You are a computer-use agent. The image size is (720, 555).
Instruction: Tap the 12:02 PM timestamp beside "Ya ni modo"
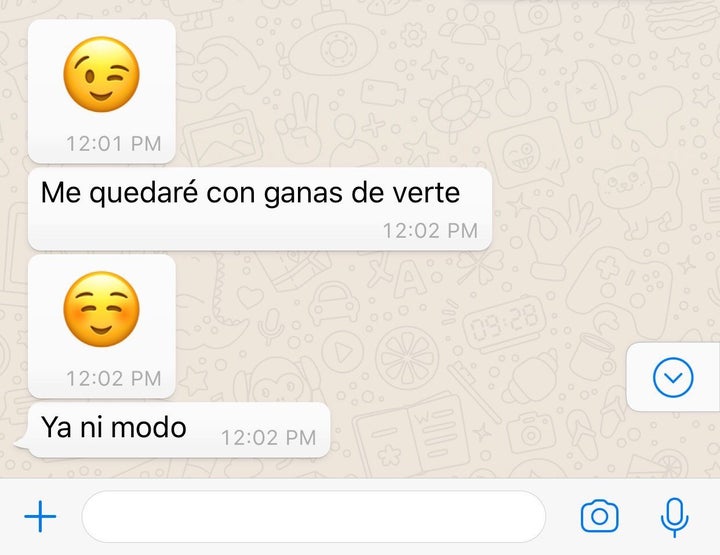pos(269,437)
